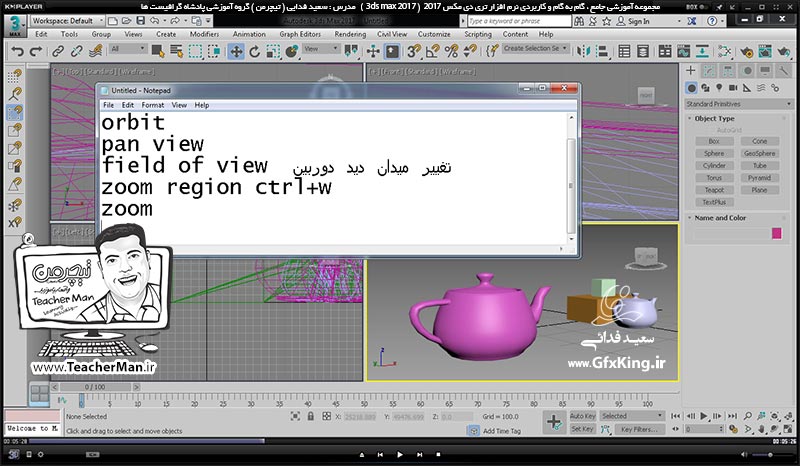
Task: Click the Redo arrow in main toolbar
Action: coord(36,52)
